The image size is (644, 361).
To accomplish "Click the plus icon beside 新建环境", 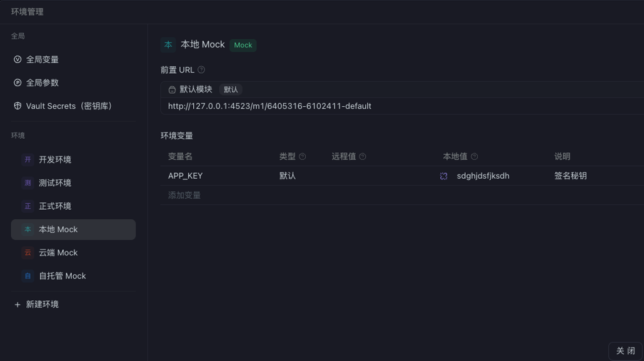I will coord(18,305).
